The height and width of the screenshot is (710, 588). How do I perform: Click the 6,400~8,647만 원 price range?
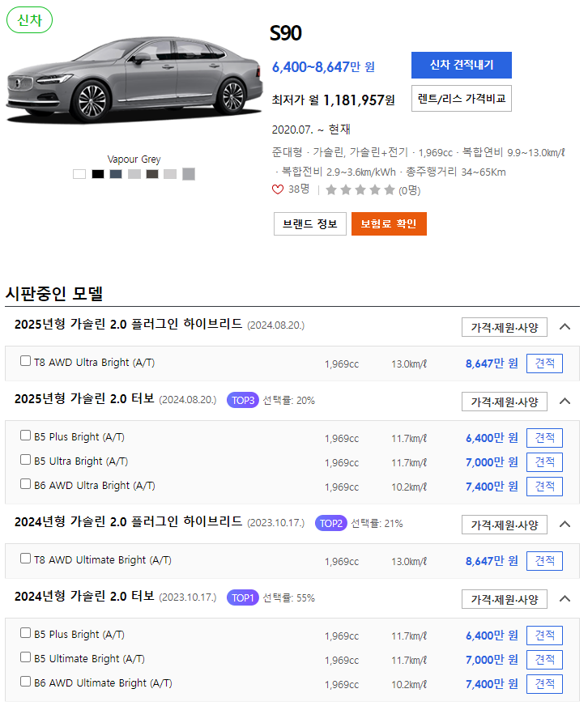[323, 67]
